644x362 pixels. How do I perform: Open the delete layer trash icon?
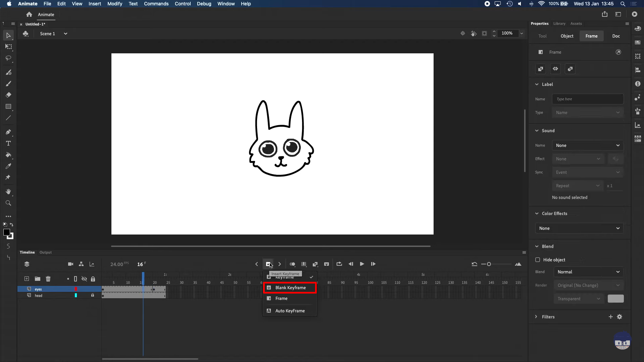coord(48,279)
